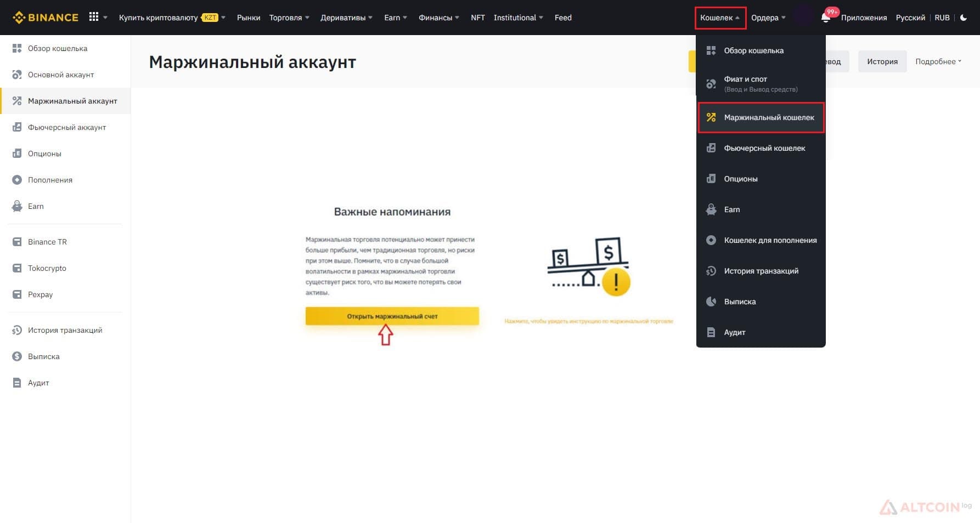Click the user profile avatar
This screenshot has width=980, height=523.
click(x=804, y=16)
